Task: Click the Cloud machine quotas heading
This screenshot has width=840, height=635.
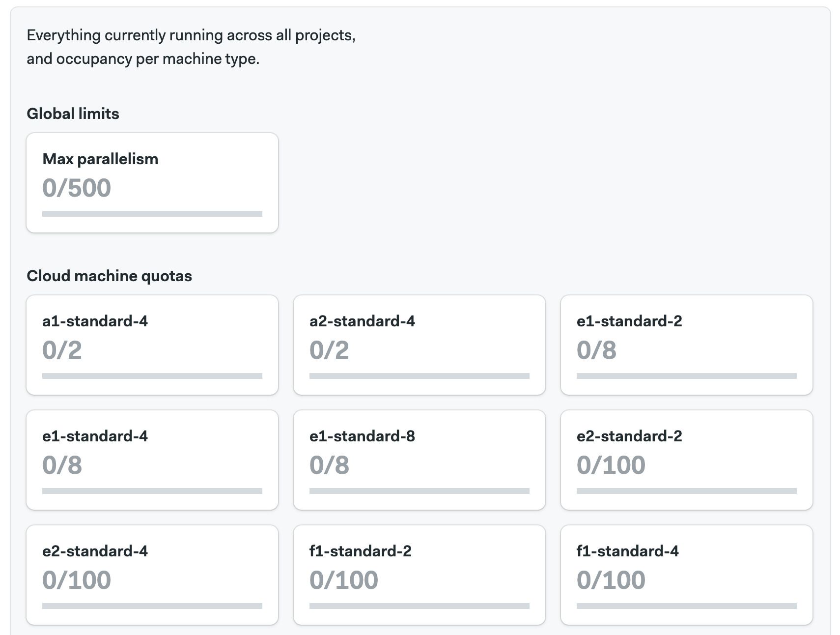Action: (109, 276)
